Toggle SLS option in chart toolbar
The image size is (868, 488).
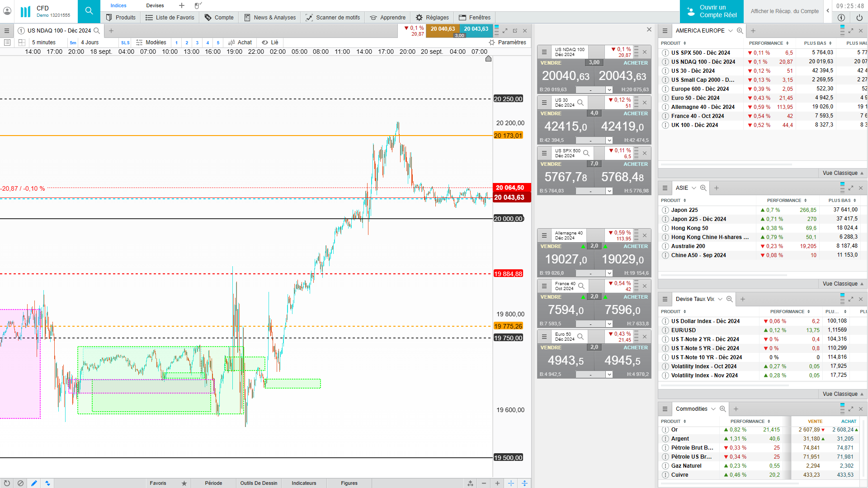(125, 42)
